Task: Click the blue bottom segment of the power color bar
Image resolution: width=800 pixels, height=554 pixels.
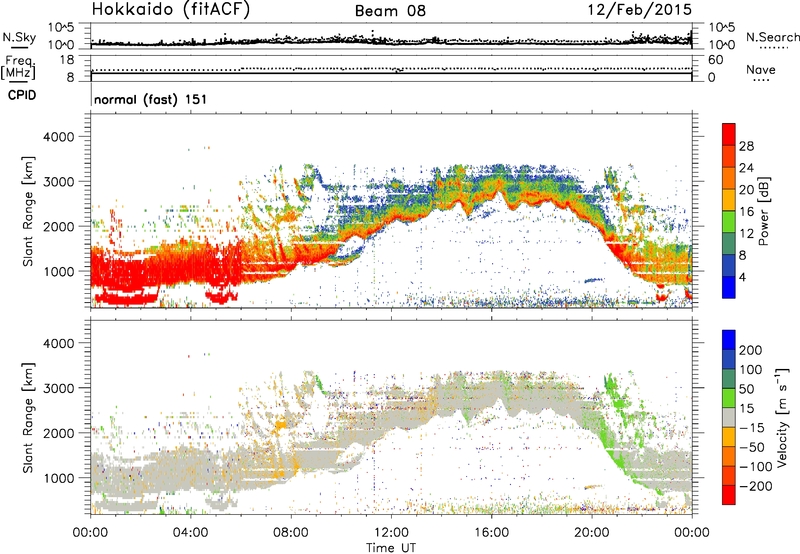Action: tap(729, 288)
